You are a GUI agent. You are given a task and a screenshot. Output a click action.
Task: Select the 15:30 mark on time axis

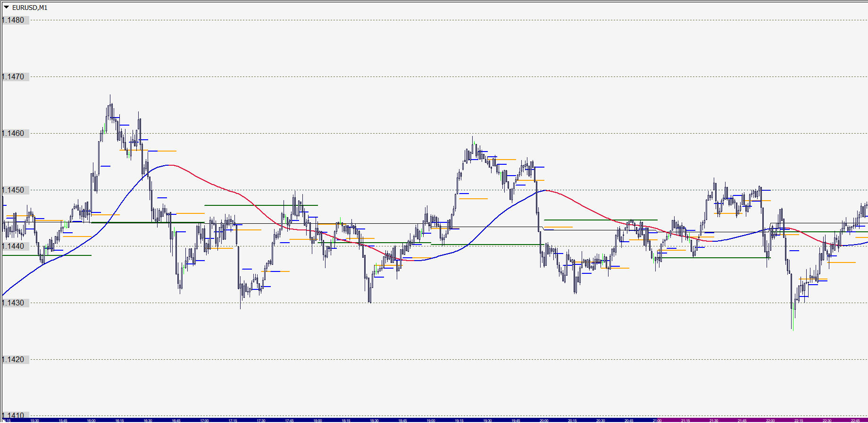(34, 420)
